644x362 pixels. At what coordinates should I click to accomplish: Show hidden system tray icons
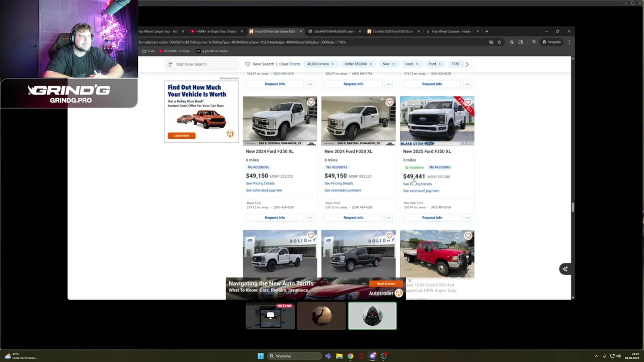point(596,356)
